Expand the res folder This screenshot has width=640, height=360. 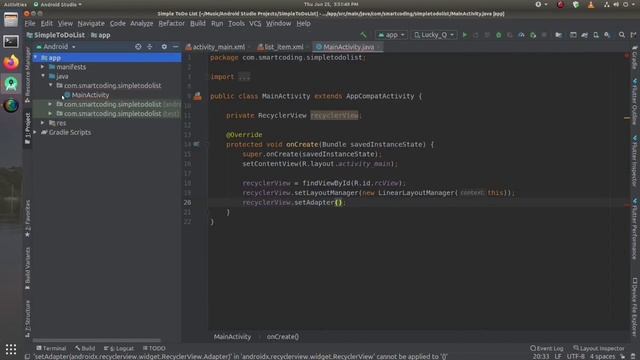point(43,122)
